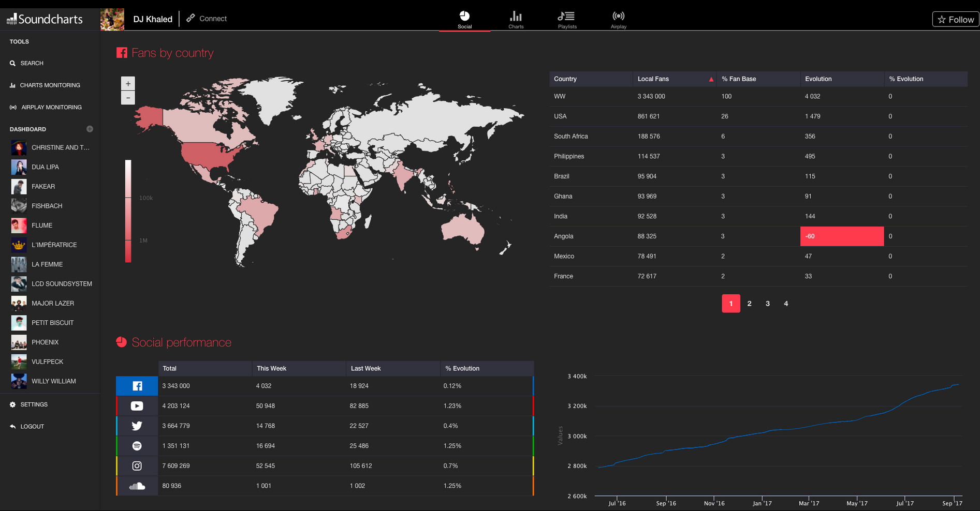Open the Playlists tab
The width and height of the screenshot is (980, 511).
click(567, 20)
